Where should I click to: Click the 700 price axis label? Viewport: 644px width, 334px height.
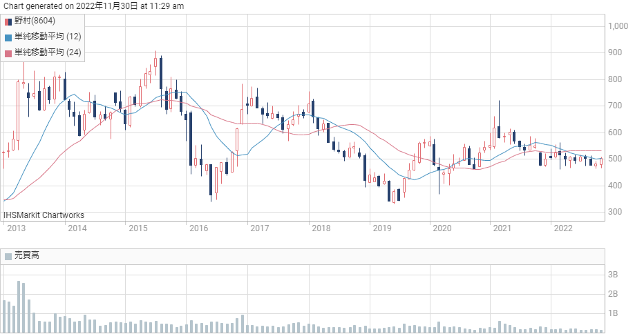click(615, 106)
